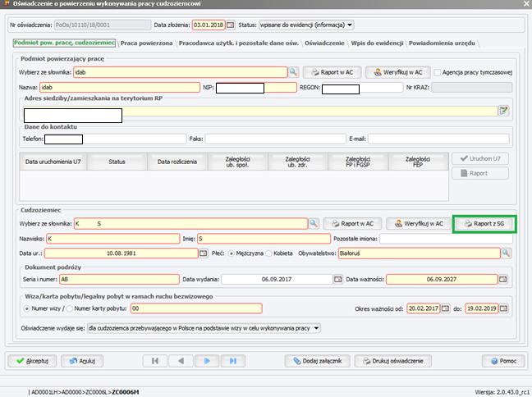Screen dimensions: 532x397
Task: Open the Praca powierzona tab
Action: (x=147, y=43)
